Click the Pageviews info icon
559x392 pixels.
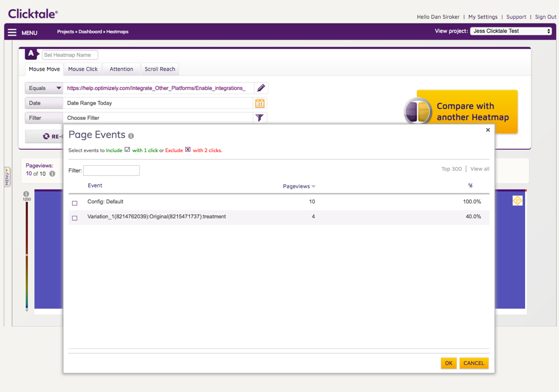click(x=52, y=174)
